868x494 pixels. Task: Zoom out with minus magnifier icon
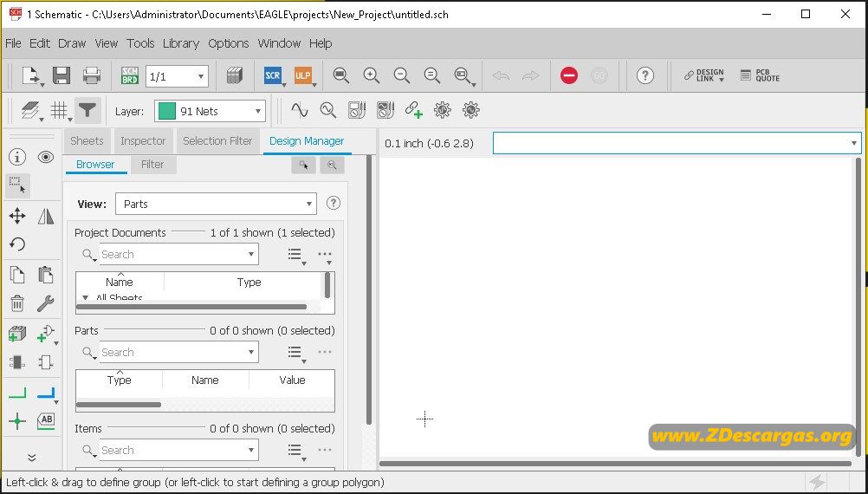[x=402, y=75]
